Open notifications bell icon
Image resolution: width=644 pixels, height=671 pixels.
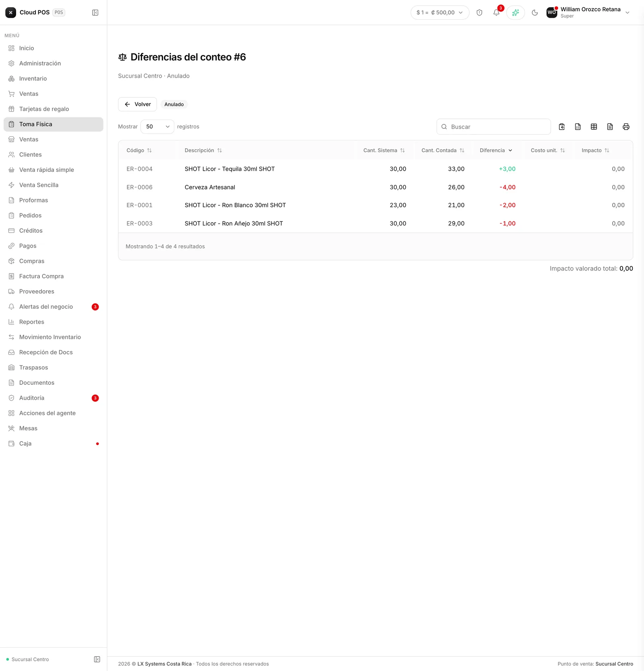tap(496, 12)
